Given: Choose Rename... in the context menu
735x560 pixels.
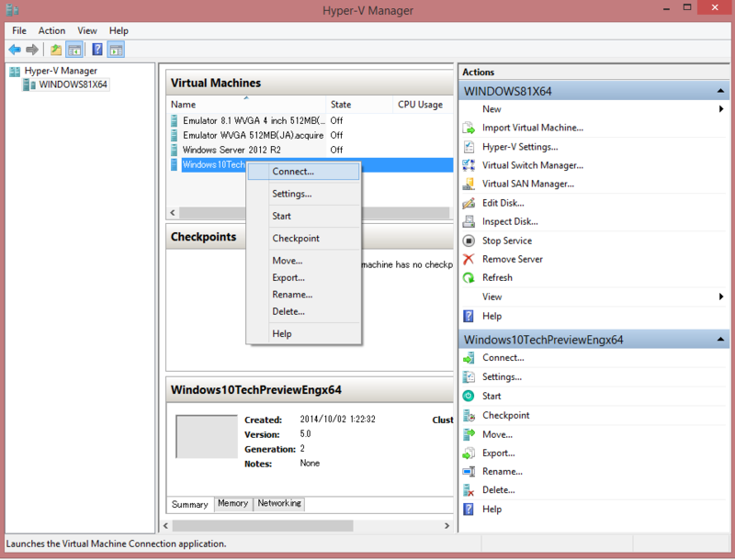Looking at the screenshot, I should click(x=304, y=295).
